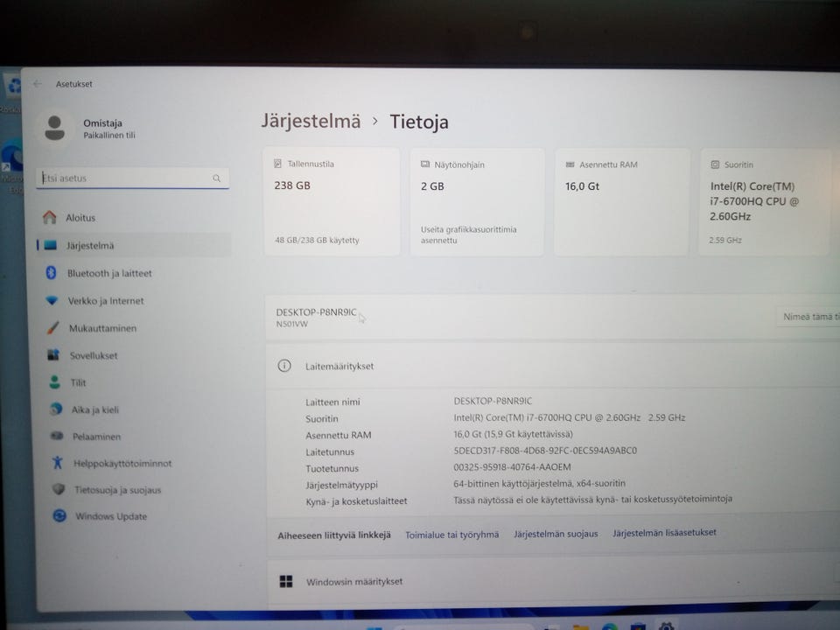Click the 64-bittinen käyttöjärjestelmä text
Viewport: 840px width, 630px height.
(x=540, y=483)
